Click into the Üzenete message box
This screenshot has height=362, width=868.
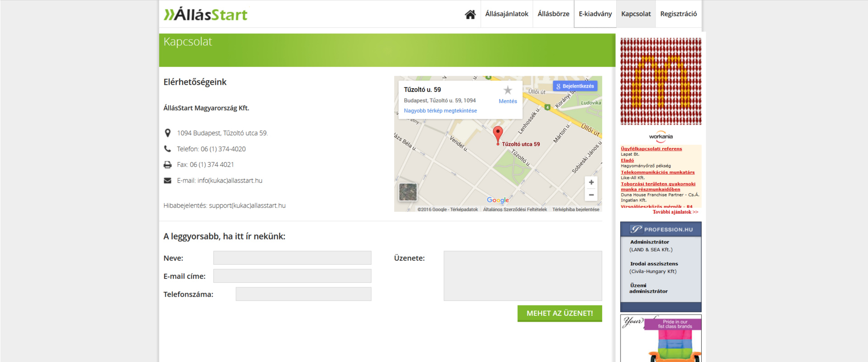tap(523, 276)
